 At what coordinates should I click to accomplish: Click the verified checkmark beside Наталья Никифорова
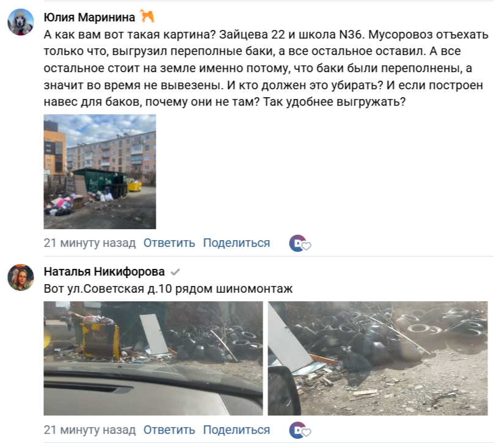pos(175,273)
